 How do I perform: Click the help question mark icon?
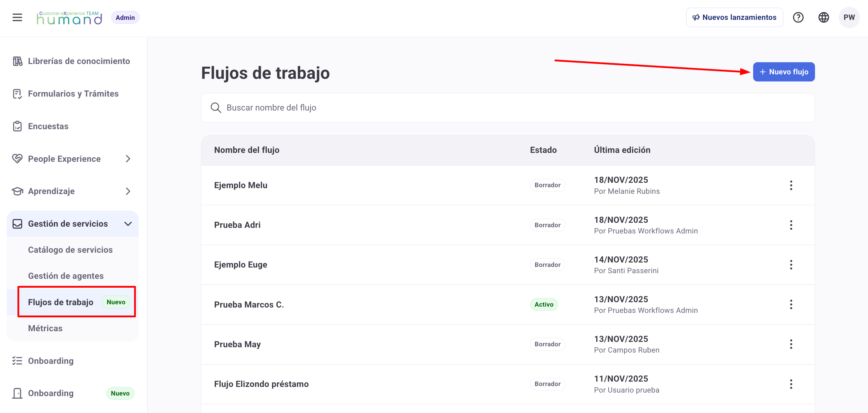tap(798, 17)
